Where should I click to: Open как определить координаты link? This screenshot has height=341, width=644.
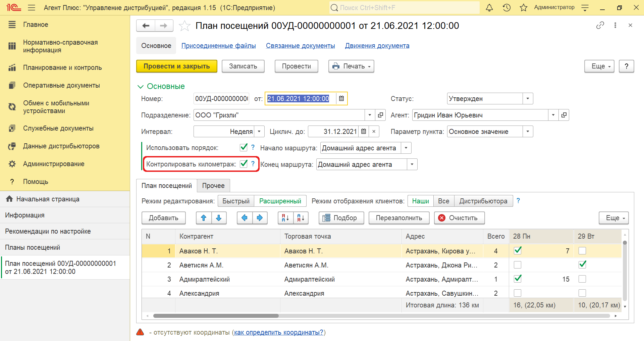pos(279,332)
